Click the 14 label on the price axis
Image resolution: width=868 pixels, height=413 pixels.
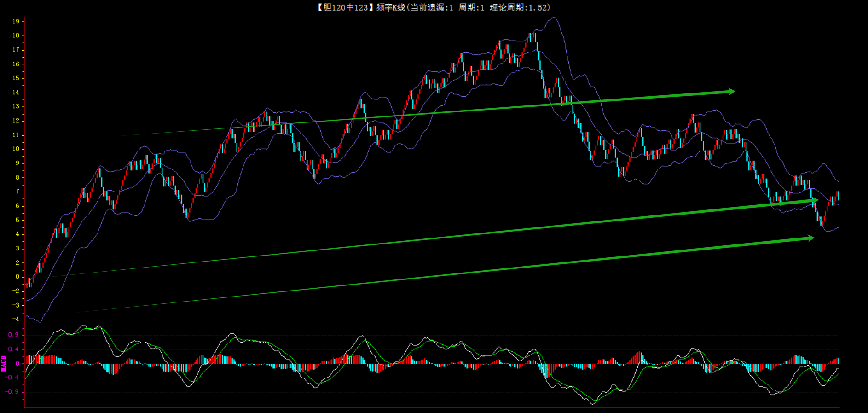16,93
